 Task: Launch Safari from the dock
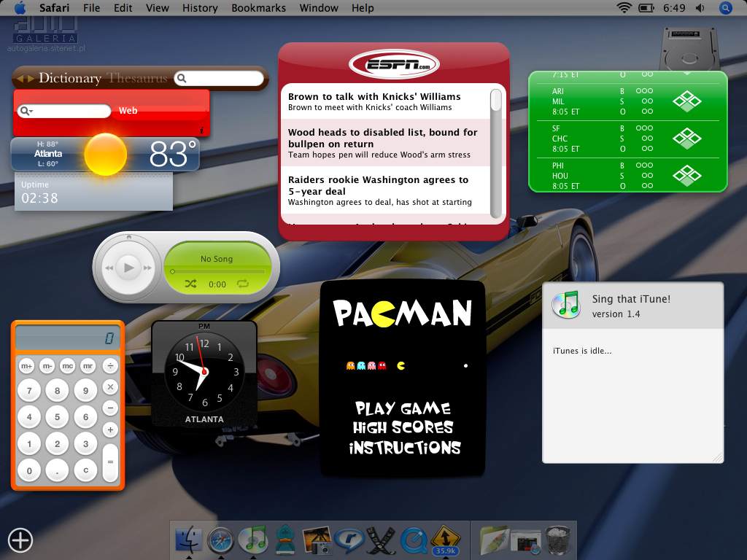(x=220, y=541)
